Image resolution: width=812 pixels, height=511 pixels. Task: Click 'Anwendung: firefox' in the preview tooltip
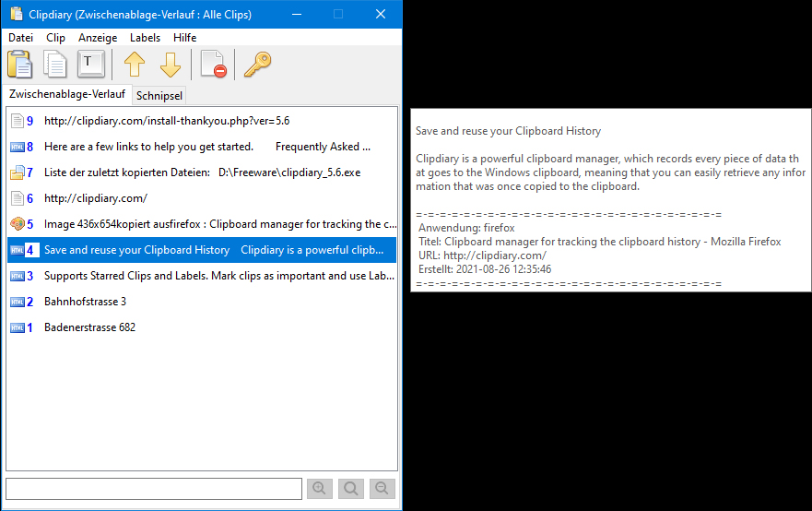pyautogui.click(x=466, y=228)
